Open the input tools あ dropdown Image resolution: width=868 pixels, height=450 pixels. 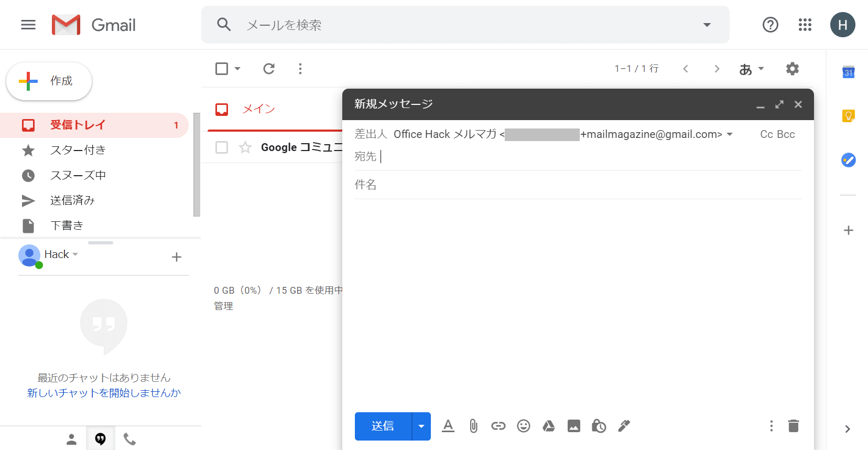752,69
